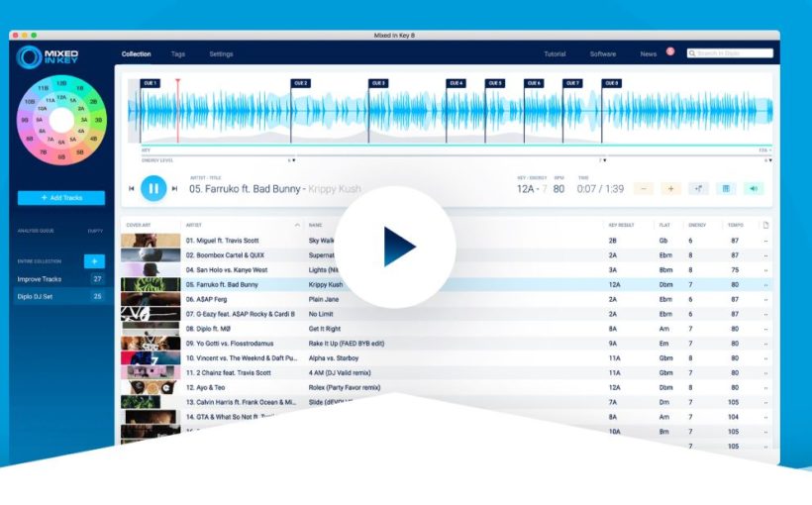The width and height of the screenshot is (812, 505).
Task: Select track '04. San Holo vs. Kanye West'
Action: point(227,270)
